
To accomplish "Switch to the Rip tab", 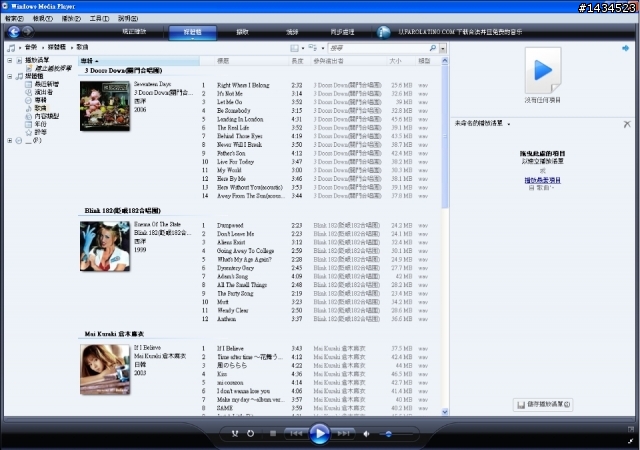I will click(242, 32).
